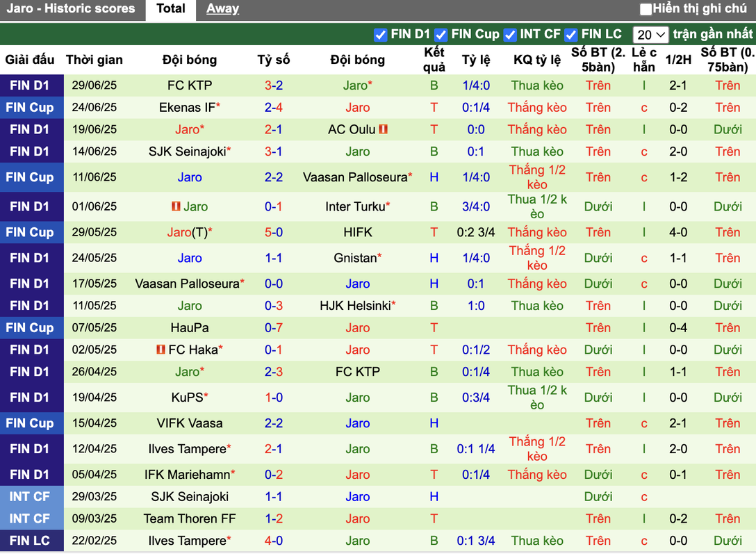
Task: Click the 1:0 odds on HJK Helsinki row
Action: (476, 306)
